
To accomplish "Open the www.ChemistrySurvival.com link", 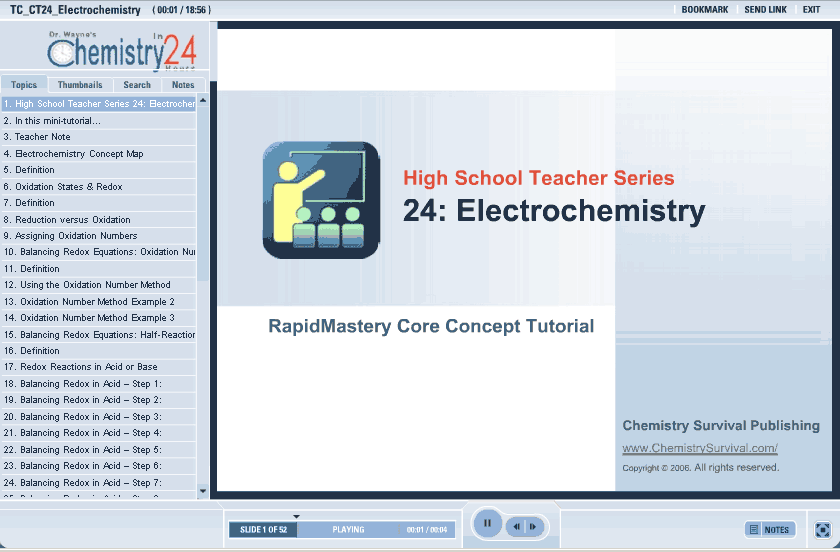I will [x=699, y=449].
